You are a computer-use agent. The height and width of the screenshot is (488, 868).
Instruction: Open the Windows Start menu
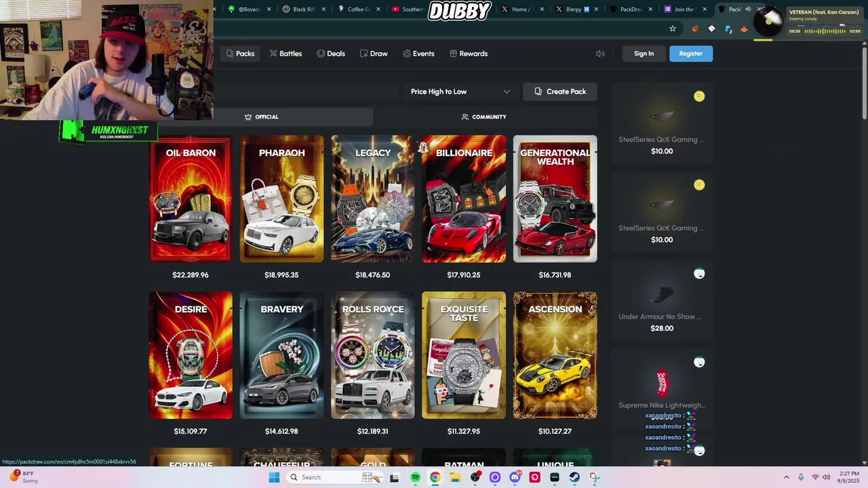click(274, 477)
